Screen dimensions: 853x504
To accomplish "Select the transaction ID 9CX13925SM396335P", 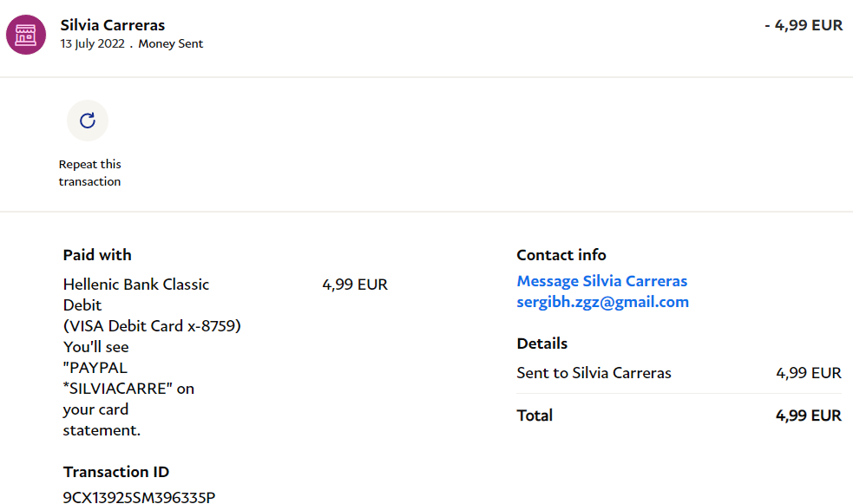I will coord(139,497).
